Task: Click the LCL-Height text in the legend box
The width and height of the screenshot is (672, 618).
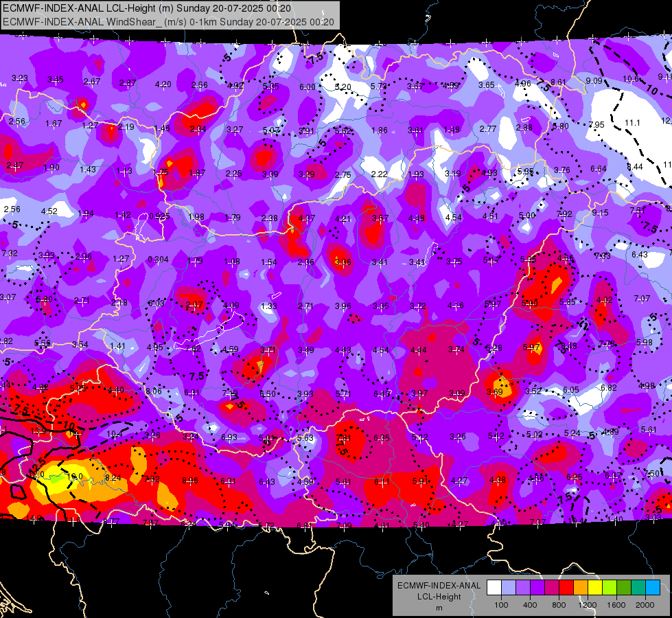Action: pos(439,597)
